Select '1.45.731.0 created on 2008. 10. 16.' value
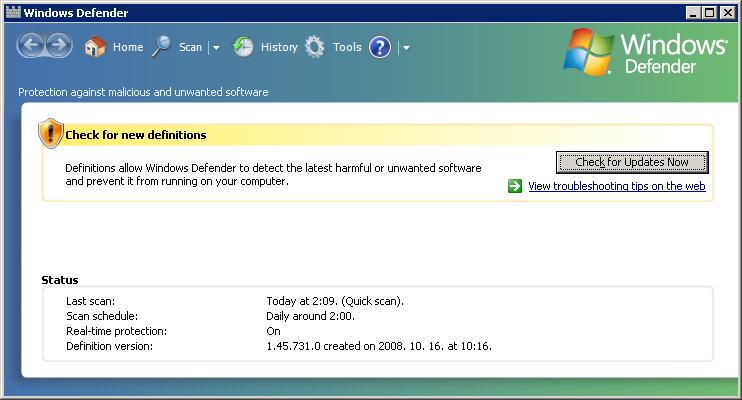The height and width of the screenshot is (400, 742). [x=355, y=347]
